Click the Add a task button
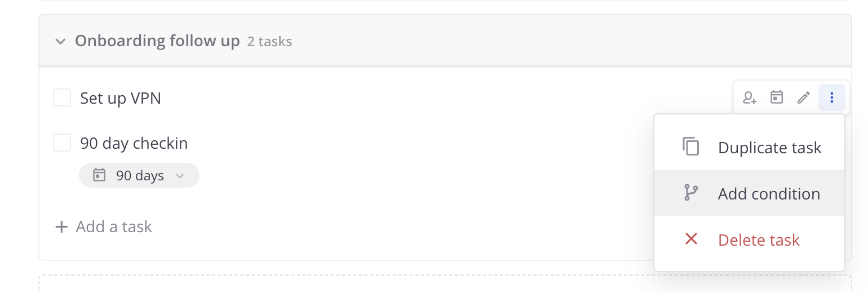The height and width of the screenshot is (293, 868). [114, 227]
